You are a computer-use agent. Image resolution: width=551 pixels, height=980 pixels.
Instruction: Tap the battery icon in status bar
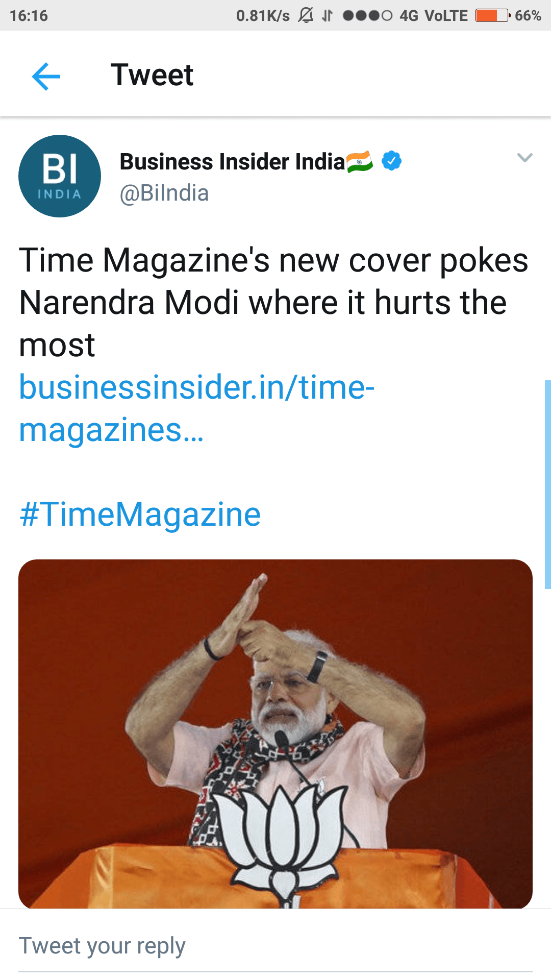(492, 15)
